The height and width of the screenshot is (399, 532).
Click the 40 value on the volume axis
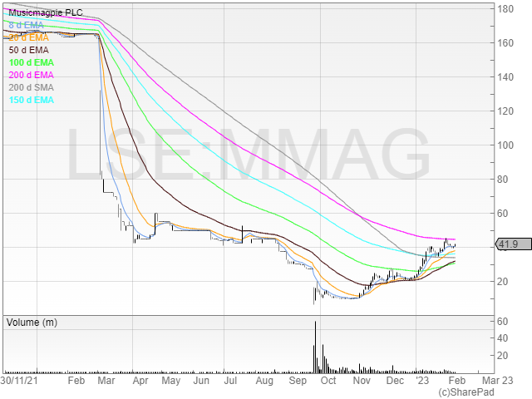[503, 338]
